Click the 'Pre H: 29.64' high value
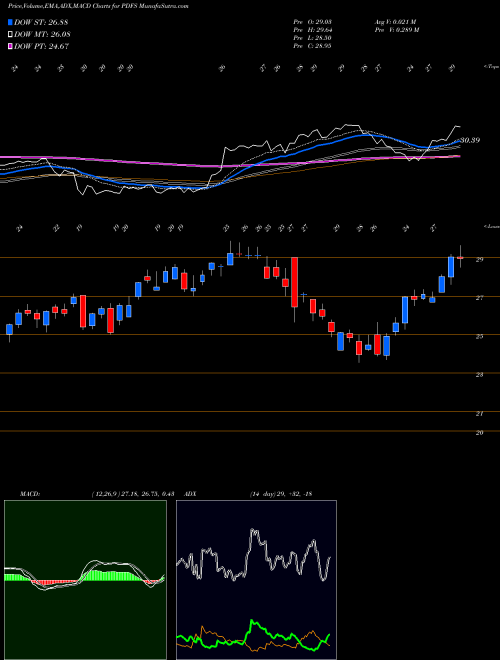500x660 pixels. click(312, 30)
